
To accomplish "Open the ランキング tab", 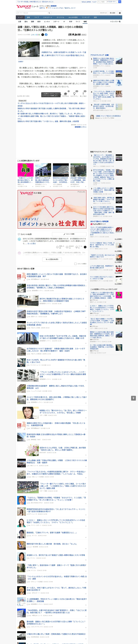I will coord(86,17).
